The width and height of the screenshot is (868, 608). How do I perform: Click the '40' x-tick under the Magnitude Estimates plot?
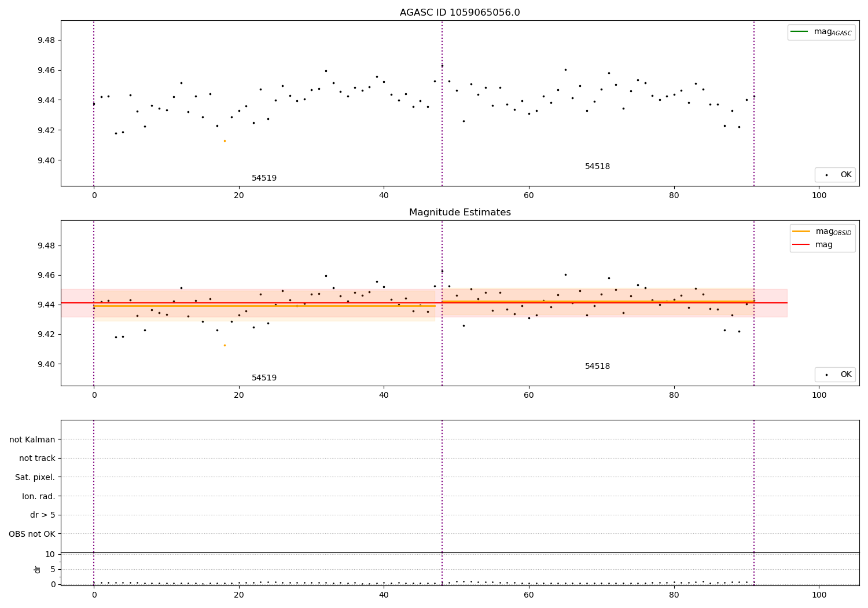pos(384,395)
